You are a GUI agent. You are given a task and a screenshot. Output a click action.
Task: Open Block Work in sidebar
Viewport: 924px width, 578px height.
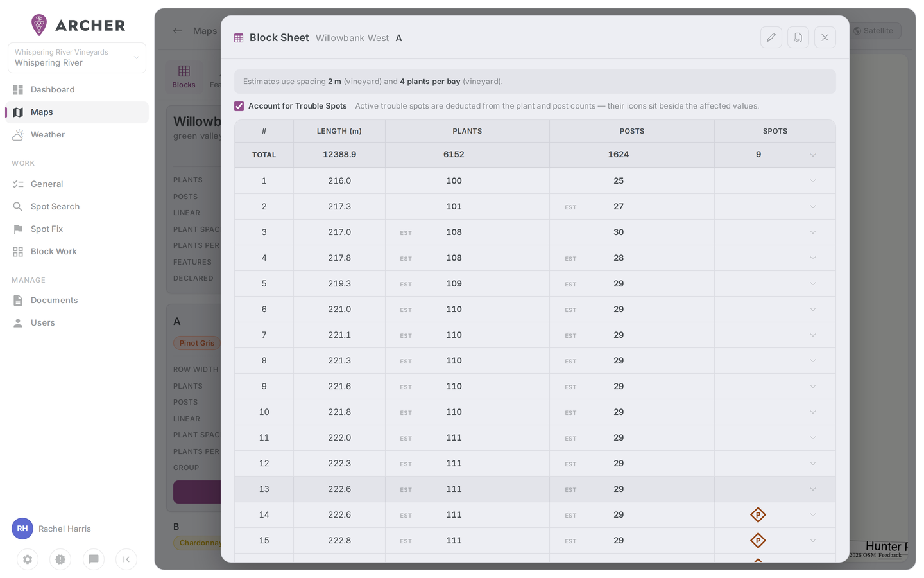click(77, 251)
